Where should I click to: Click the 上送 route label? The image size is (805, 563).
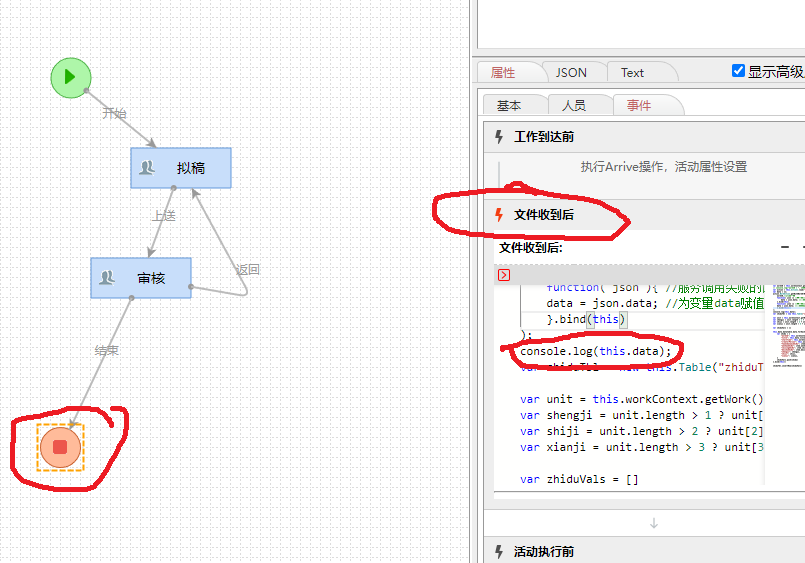[x=164, y=216]
